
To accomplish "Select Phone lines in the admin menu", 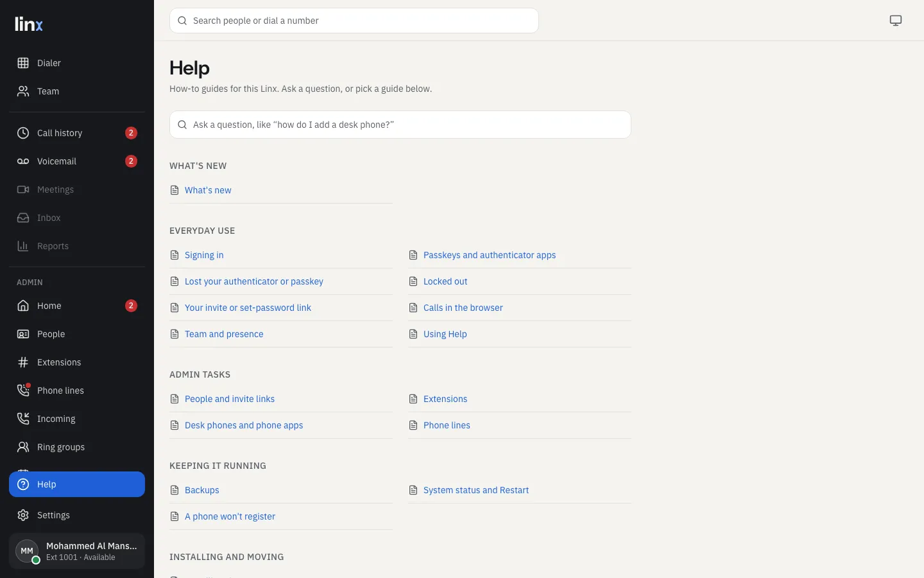I will (77, 390).
